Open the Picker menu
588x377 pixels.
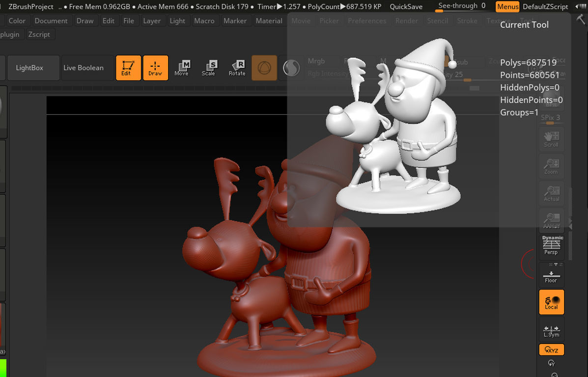(x=329, y=21)
